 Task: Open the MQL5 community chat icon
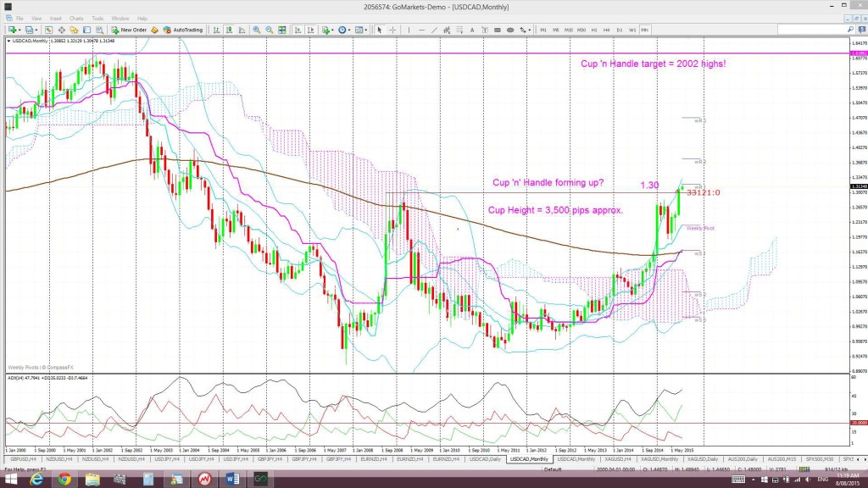(x=861, y=30)
